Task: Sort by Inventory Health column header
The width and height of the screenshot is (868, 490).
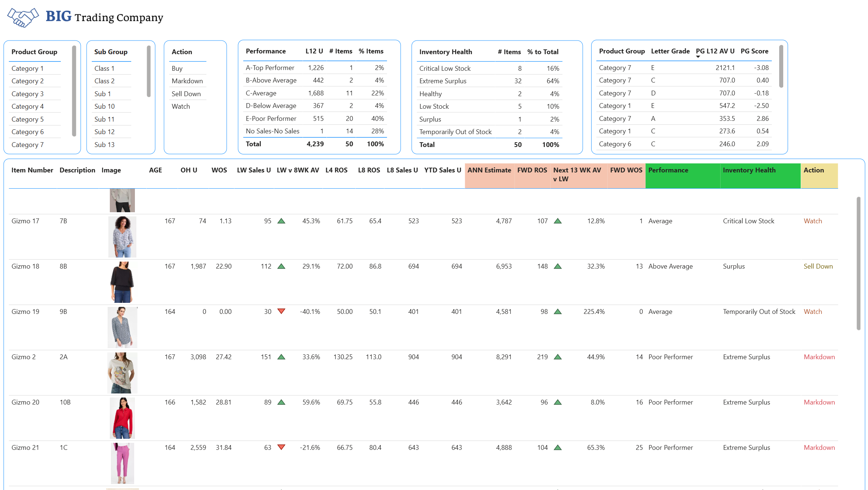Action: coord(760,176)
